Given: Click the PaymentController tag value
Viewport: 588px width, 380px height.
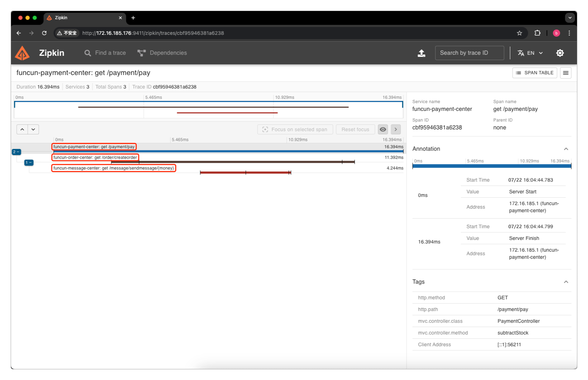Looking at the screenshot, I should 518,321.
